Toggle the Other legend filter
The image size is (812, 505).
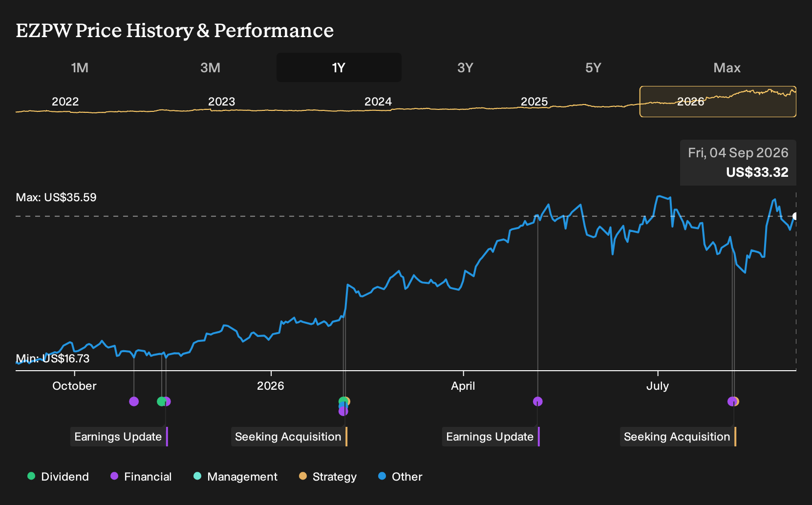400,477
